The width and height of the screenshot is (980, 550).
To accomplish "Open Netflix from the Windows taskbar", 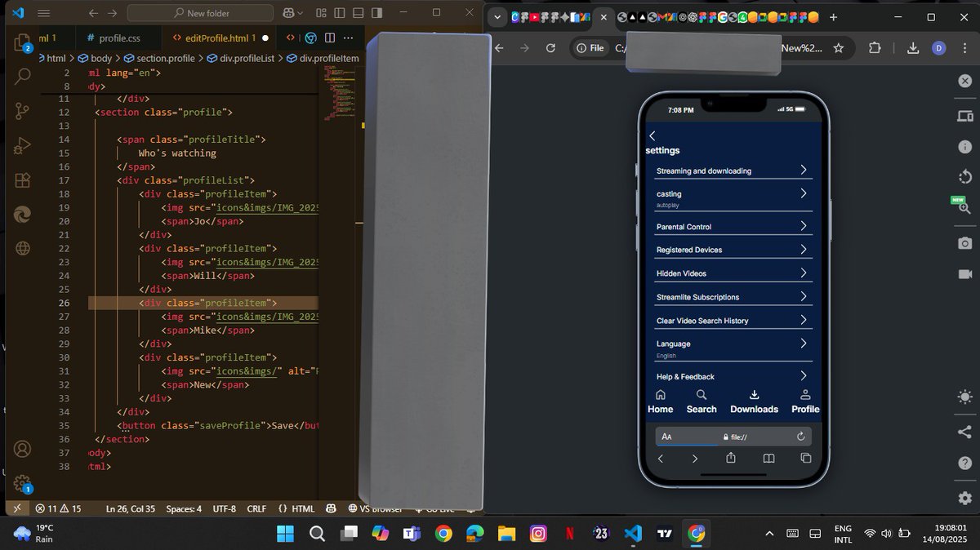I will click(569, 534).
